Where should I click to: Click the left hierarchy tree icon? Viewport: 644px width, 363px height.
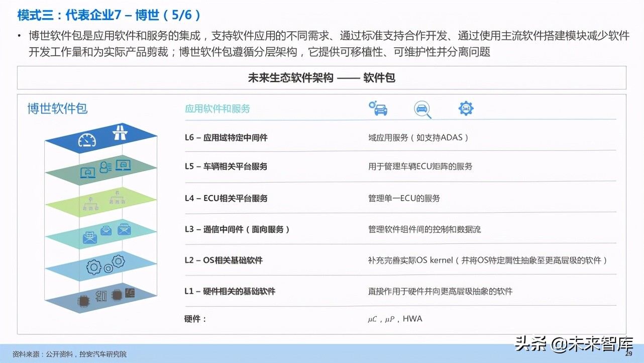90,204
